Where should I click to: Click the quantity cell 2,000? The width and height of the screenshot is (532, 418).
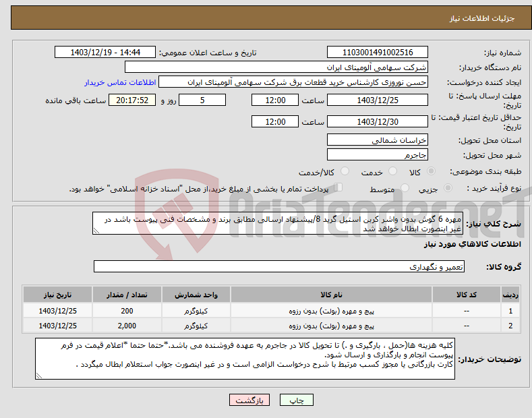click(x=127, y=326)
